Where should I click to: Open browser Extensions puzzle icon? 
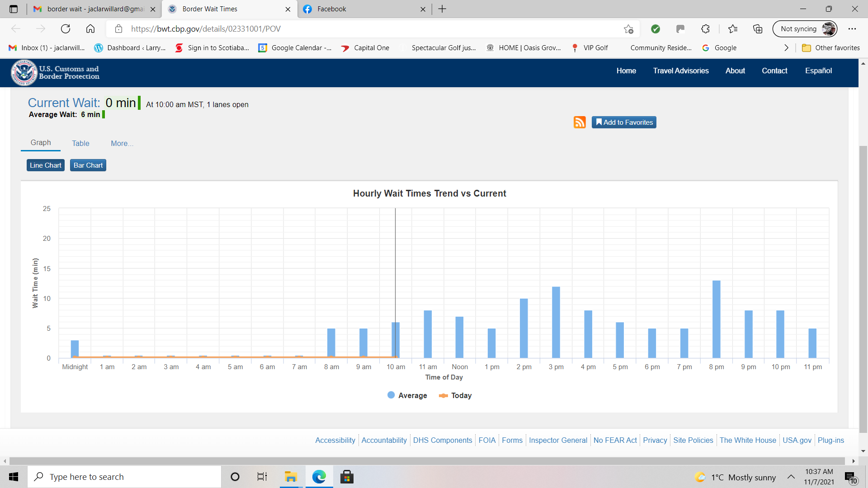click(x=705, y=29)
